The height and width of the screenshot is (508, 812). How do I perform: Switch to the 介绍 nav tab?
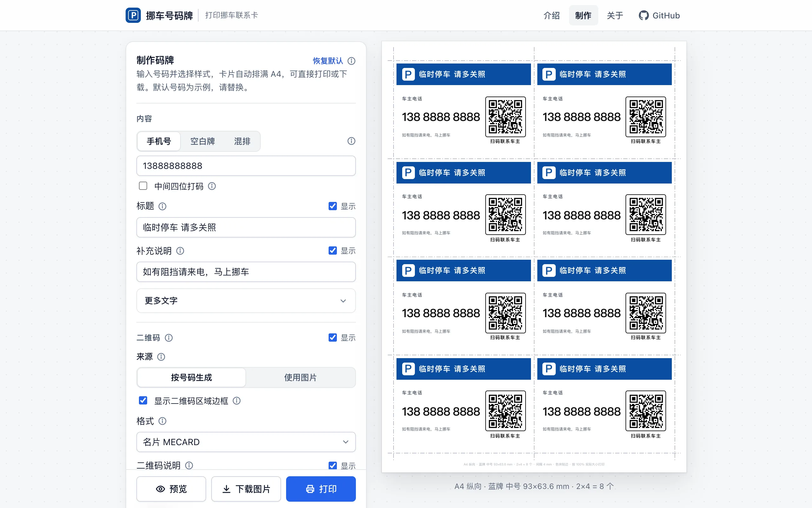(551, 16)
